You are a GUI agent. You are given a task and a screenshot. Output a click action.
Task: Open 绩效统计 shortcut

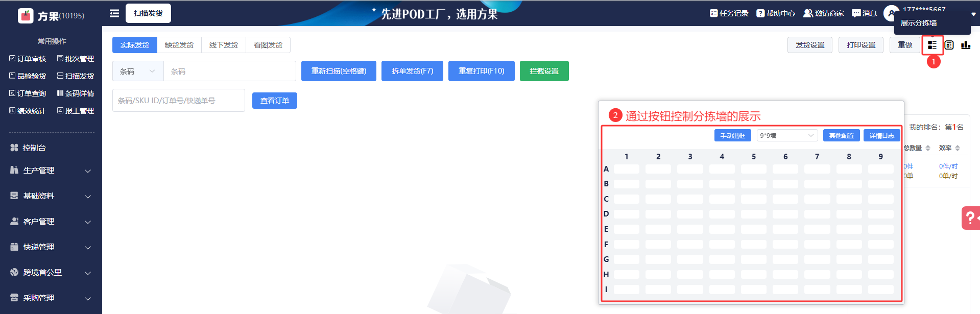(28, 111)
